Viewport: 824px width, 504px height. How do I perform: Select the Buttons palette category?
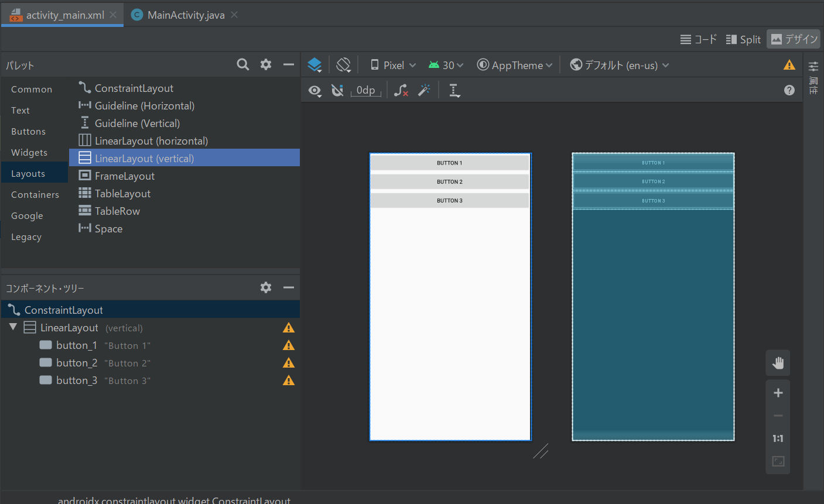(x=28, y=132)
